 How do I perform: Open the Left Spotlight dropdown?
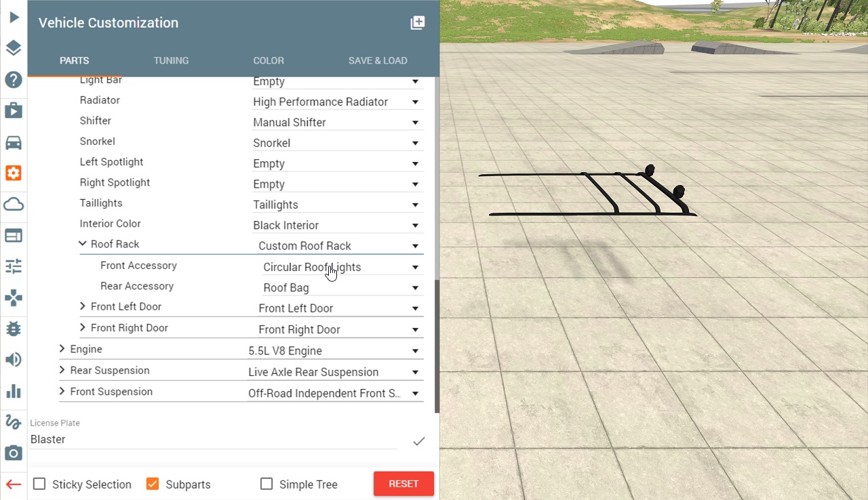338,163
